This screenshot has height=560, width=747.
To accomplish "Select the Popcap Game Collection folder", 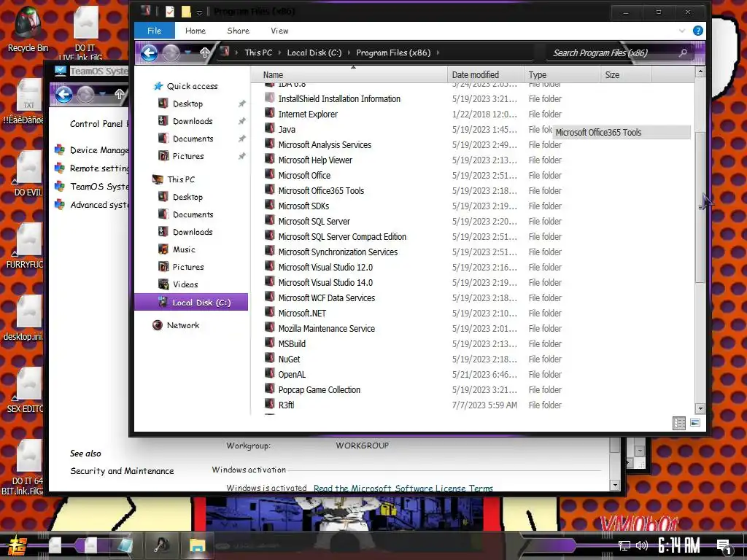I will tap(320, 389).
